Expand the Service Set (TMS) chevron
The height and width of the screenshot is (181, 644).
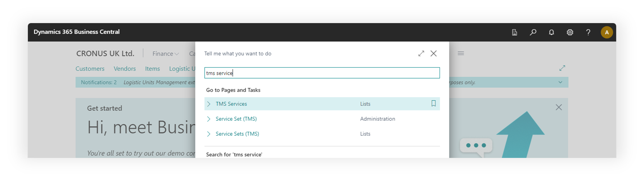[x=209, y=119]
